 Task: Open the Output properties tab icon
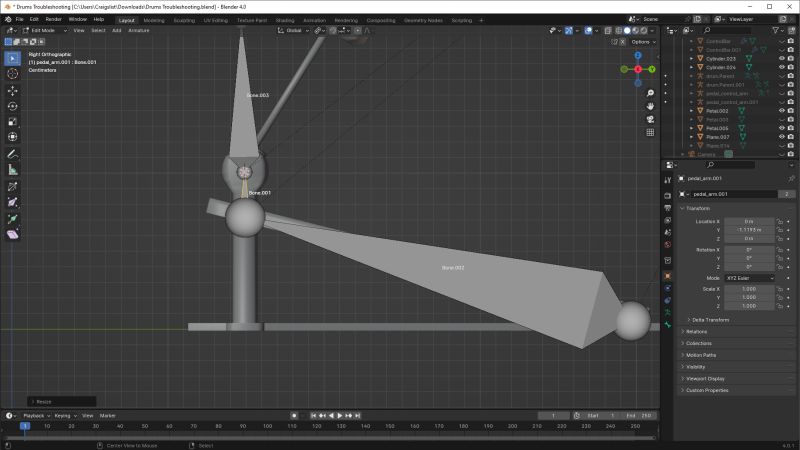point(667,208)
